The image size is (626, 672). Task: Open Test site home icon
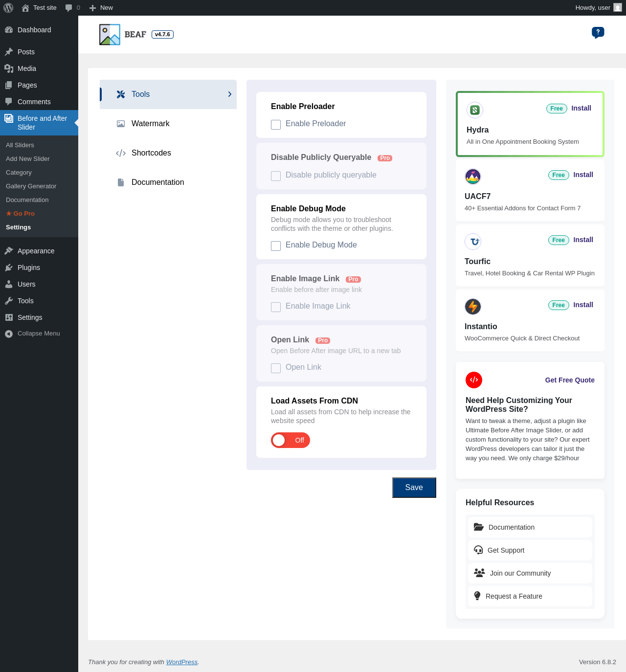click(25, 8)
